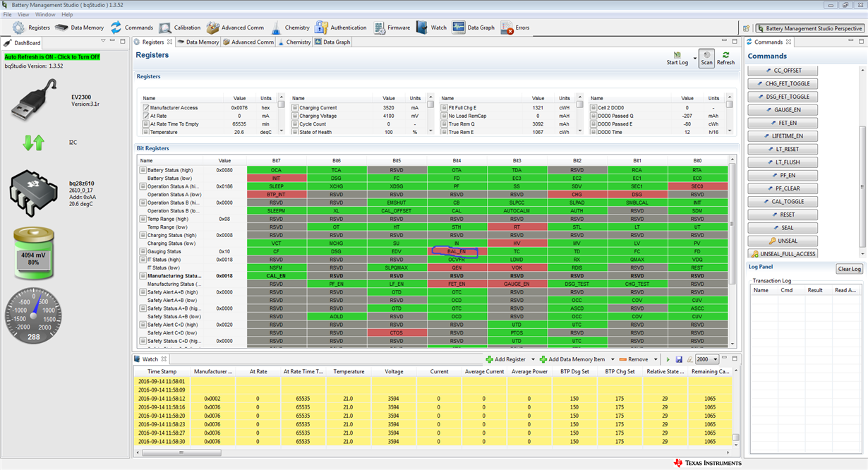Viewport: 868px width, 470px height.
Task: Open Chemistry from the main toolbar
Action: 289,28
